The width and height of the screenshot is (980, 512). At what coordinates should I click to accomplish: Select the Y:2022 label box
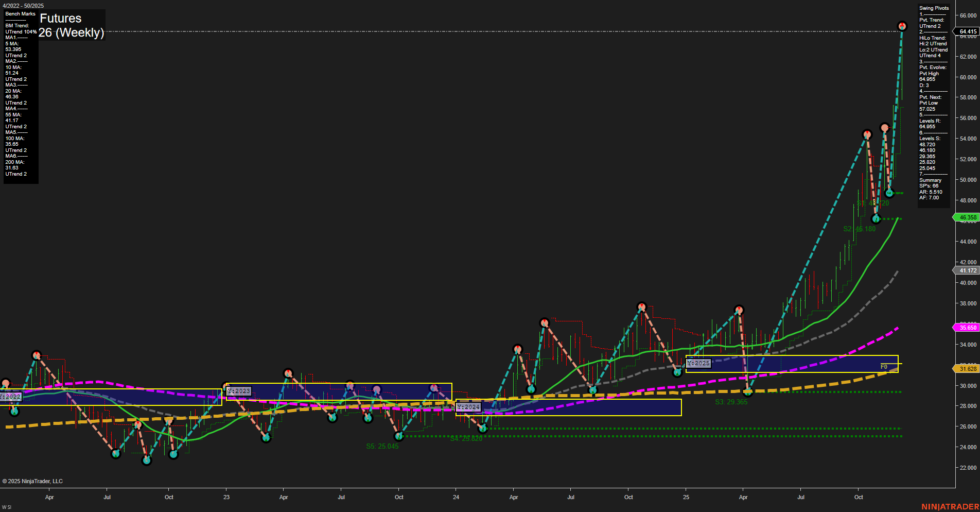[x=9, y=397]
